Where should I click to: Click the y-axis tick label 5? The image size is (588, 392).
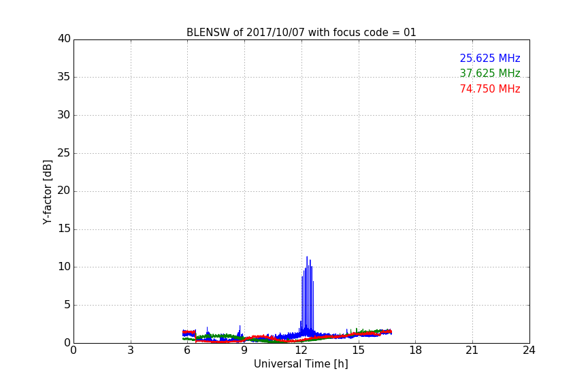[x=67, y=305]
